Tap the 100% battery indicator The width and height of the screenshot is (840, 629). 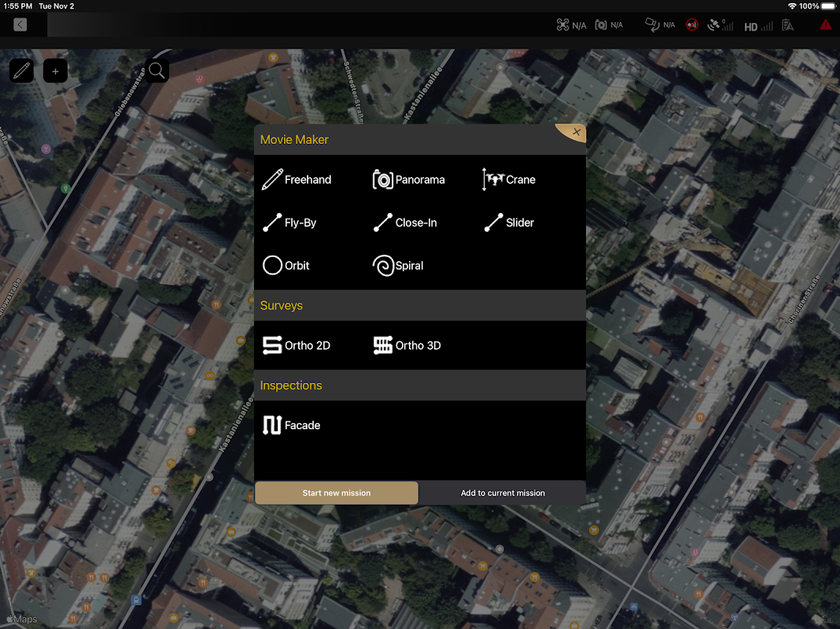tap(817, 6)
